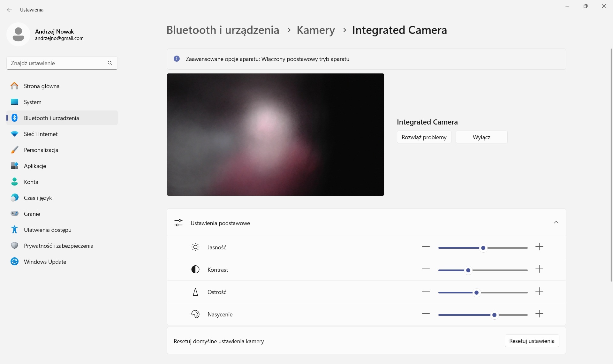Collapse Ustawienia podstawowe section chevron
The height and width of the screenshot is (364, 613).
pos(556,223)
